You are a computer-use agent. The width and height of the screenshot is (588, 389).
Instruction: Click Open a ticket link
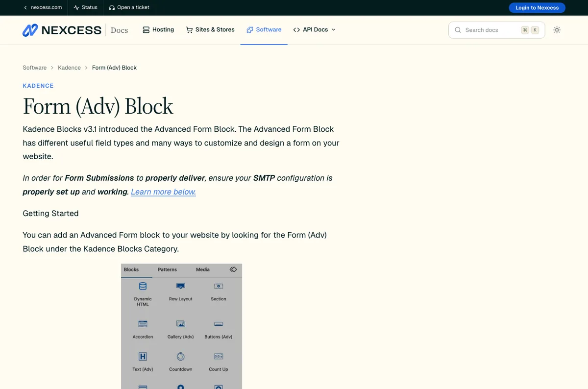click(x=129, y=7)
